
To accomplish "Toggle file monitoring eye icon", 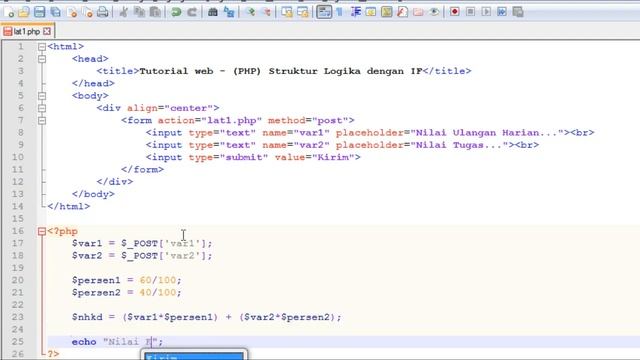I will [x=434, y=12].
